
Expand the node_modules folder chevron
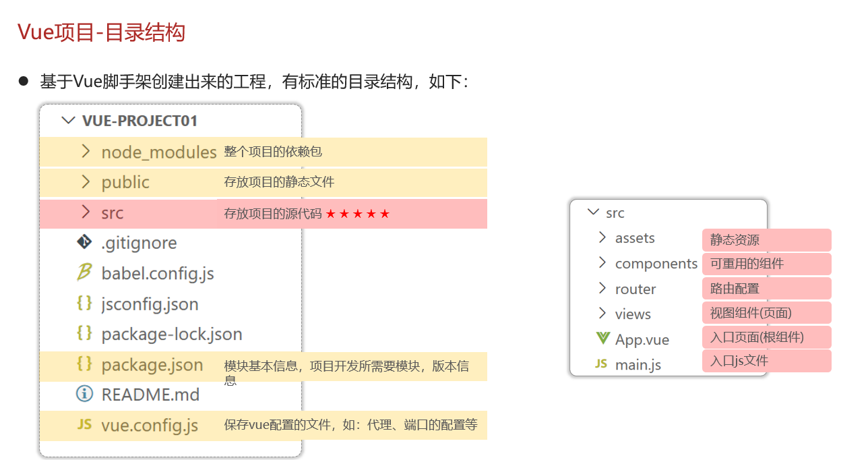coord(85,151)
